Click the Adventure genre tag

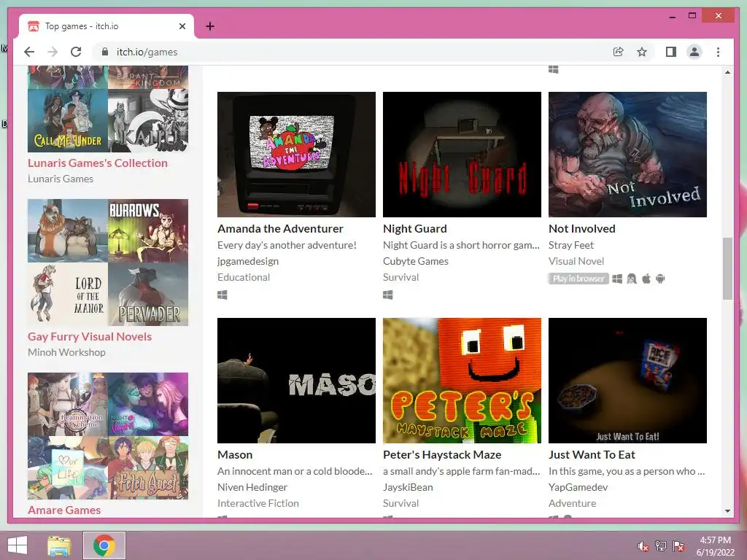coord(572,503)
